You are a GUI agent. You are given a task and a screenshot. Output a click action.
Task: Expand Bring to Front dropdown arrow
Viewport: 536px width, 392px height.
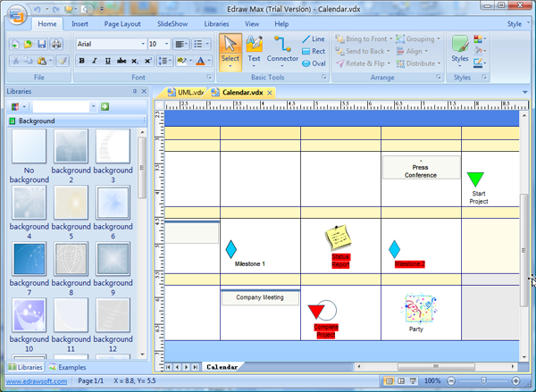[x=390, y=39]
